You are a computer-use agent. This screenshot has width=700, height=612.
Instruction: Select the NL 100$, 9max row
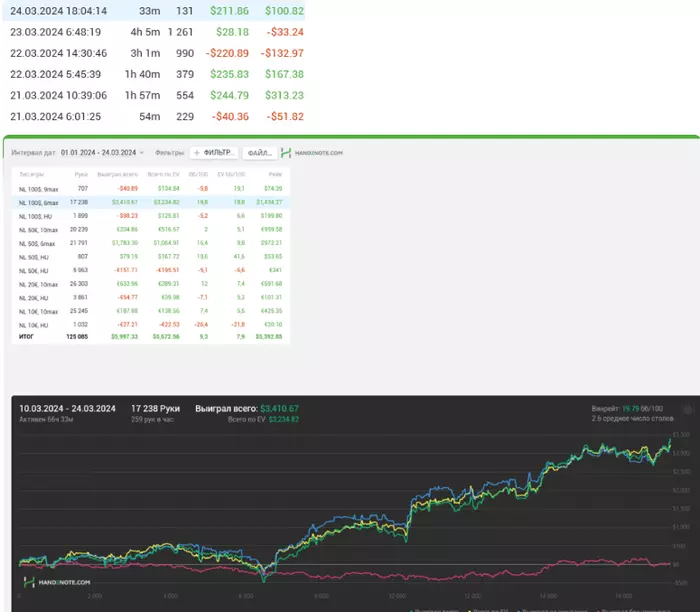[x=151, y=189]
